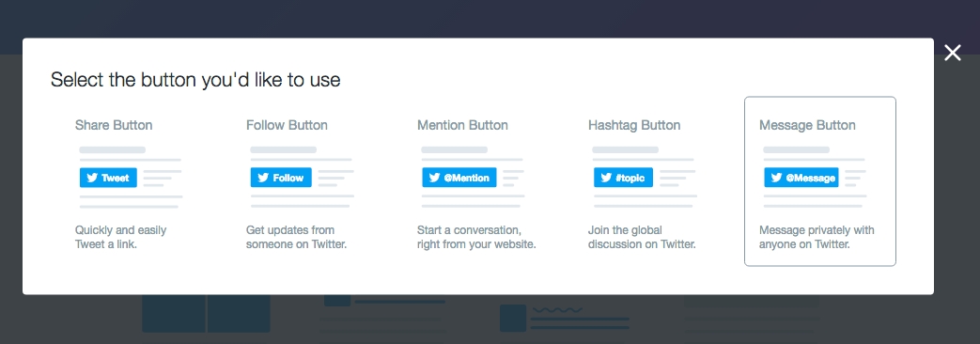Screen dimensions: 980x344
Task: Click 'Quickly and easily Tweet a link' description
Action: coord(120,237)
